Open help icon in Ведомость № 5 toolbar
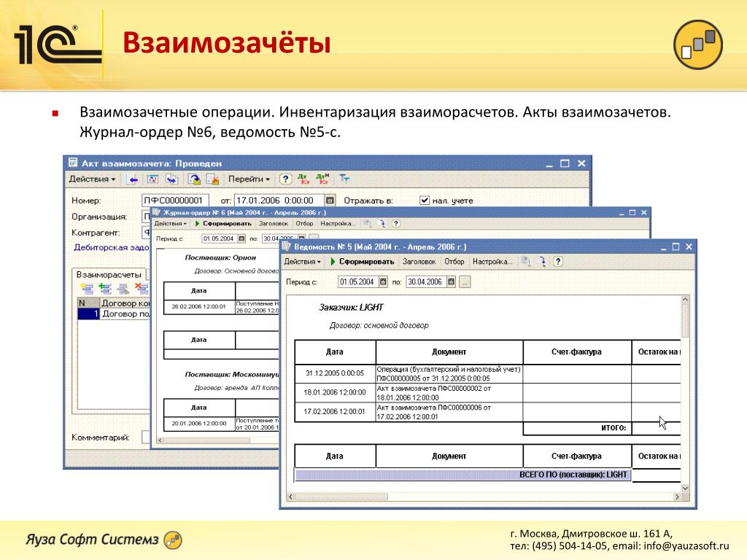Viewport: 747px width, 560px height. [x=558, y=262]
